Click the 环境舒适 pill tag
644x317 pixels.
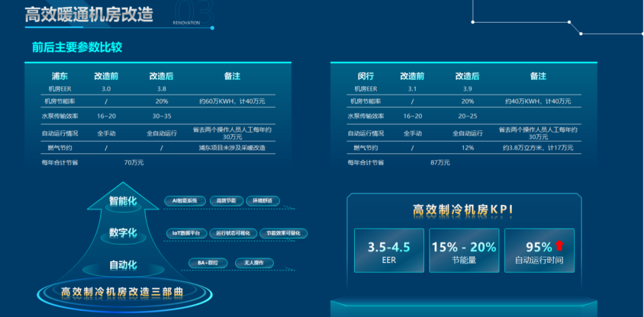pos(263,201)
